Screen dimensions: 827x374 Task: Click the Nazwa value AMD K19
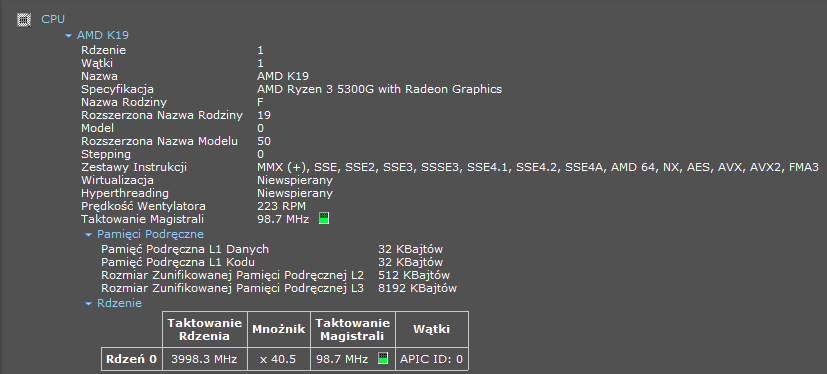[x=283, y=76]
